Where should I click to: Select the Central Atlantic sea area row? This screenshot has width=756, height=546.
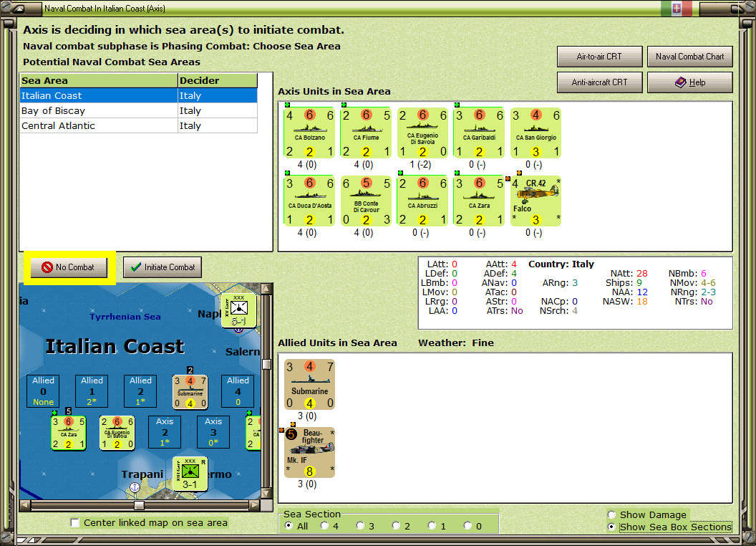[138, 125]
